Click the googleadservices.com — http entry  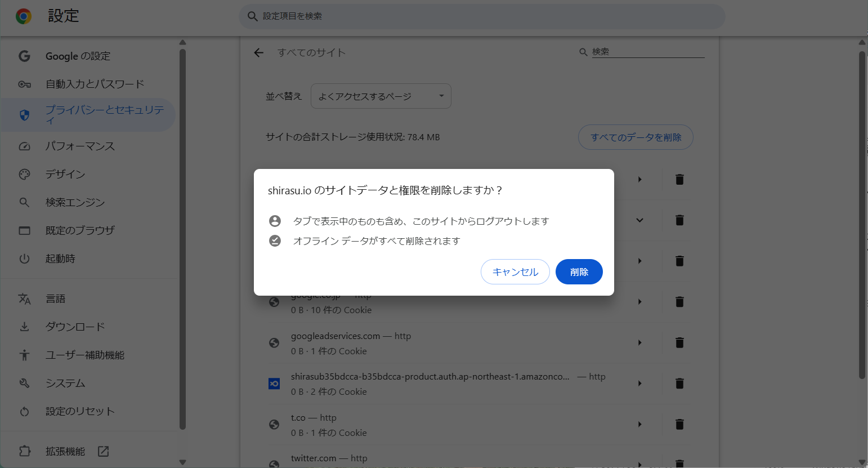(x=351, y=336)
